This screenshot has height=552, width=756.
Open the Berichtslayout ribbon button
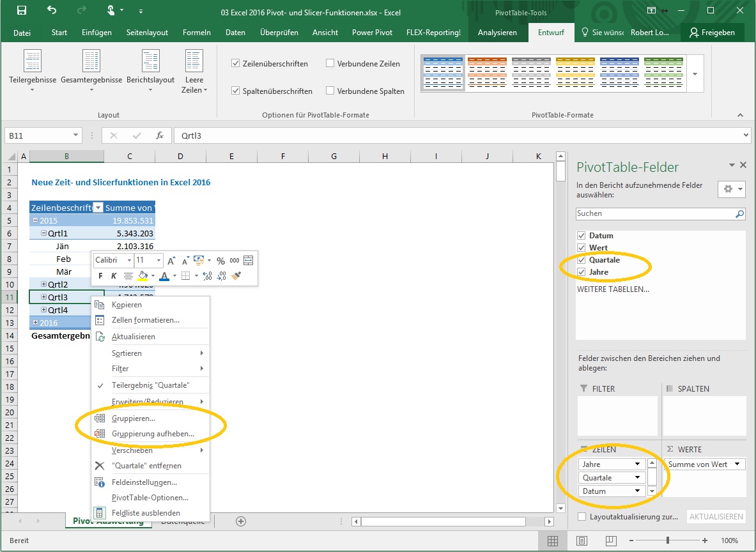150,70
